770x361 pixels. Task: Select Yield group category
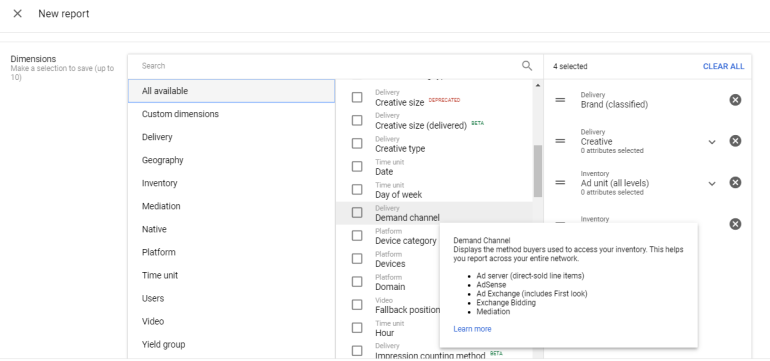231,345
